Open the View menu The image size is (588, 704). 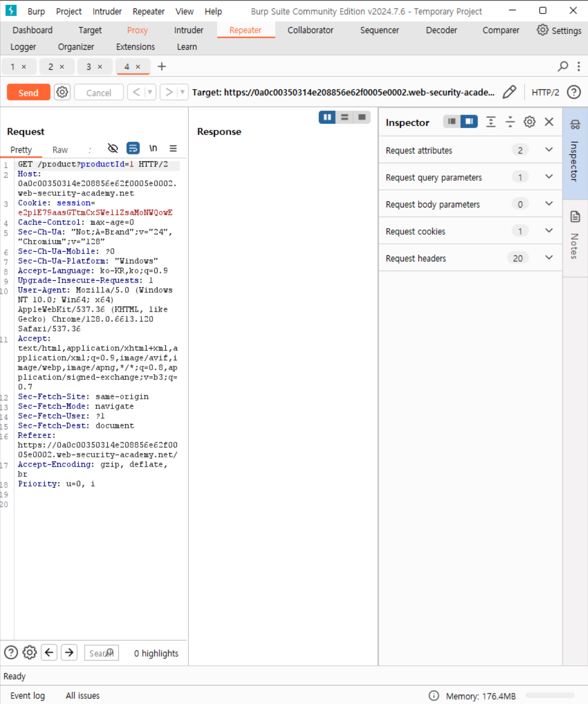coord(184,12)
